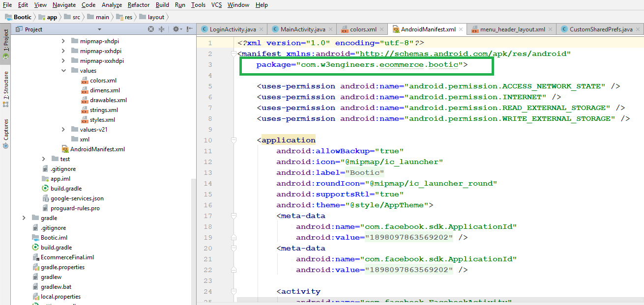
Task: Hide the Project panel with the hide icon
Action: (189, 29)
